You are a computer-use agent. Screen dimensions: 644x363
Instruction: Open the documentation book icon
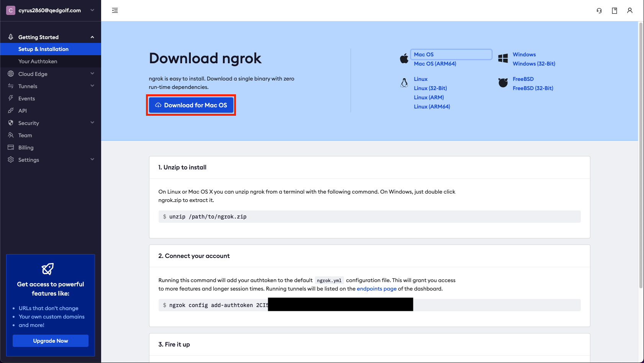[x=615, y=11]
